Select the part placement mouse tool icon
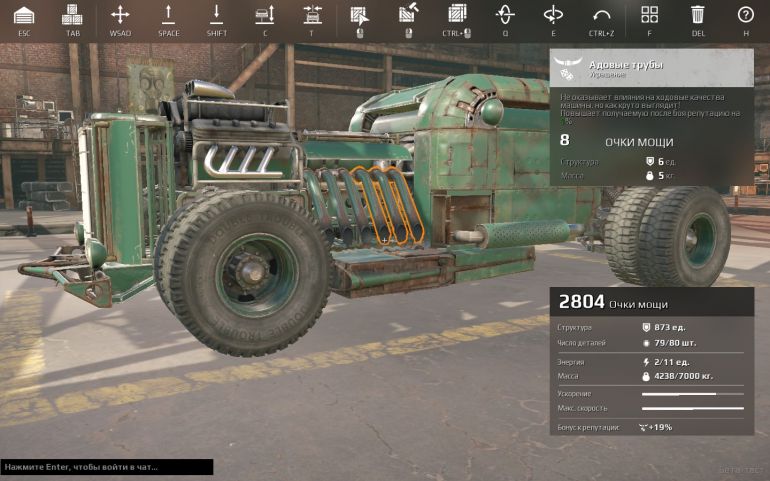This screenshot has width=770, height=481. pyautogui.click(x=359, y=15)
